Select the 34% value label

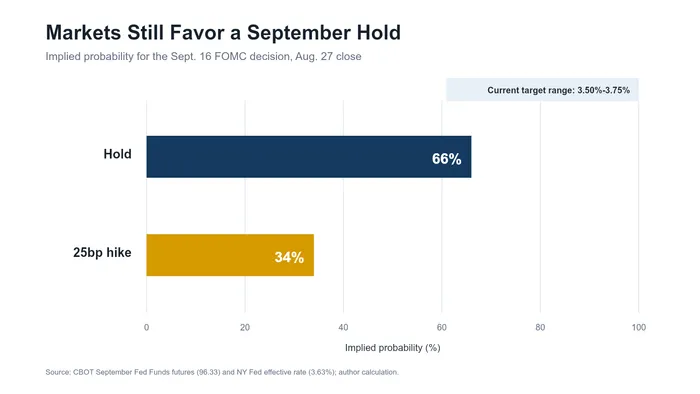click(x=289, y=257)
